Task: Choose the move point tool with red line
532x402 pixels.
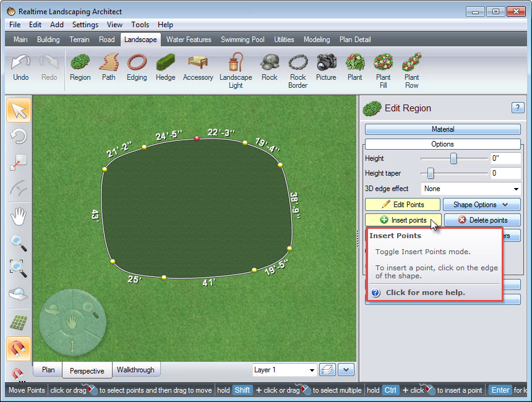Action: pyautogui.click(x=19, y=162)
